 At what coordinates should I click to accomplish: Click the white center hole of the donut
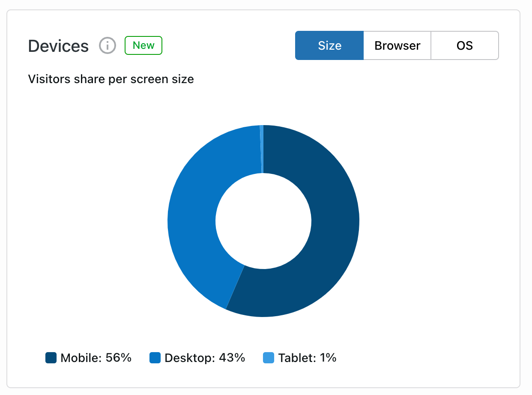pos(263,221)
